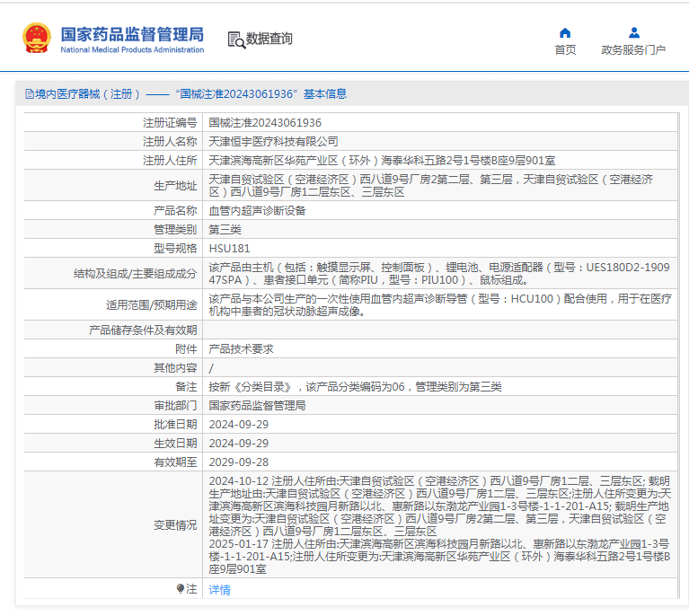The height and width of the screenshot is (616, 689).
Task: Click the 变更情况 row label
Action: (x=175, y=525)
